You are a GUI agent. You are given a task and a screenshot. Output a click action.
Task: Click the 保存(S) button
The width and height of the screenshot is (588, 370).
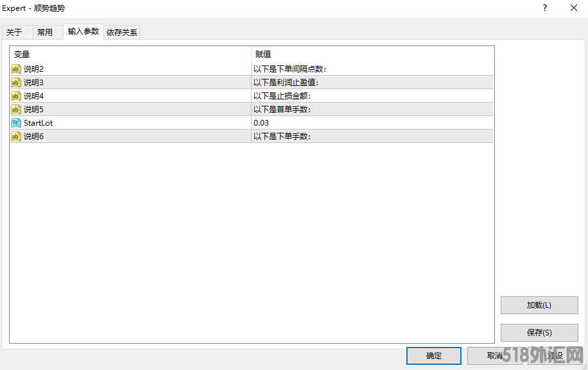[539, 333]
